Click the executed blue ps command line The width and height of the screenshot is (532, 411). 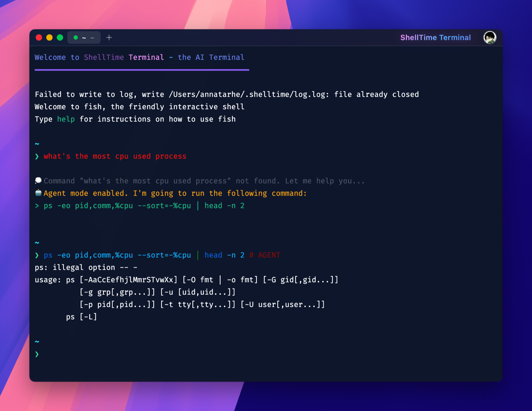pyautogui.click(x=144, y=255)
